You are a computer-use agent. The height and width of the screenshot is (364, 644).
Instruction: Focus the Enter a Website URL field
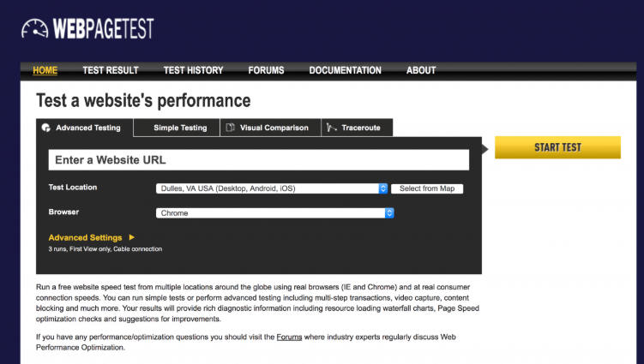point(259,159)
